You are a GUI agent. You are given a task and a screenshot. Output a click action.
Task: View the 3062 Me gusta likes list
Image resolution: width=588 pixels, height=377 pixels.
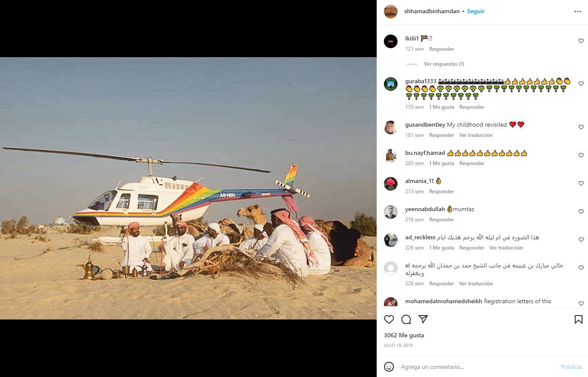tap(404, 335)
